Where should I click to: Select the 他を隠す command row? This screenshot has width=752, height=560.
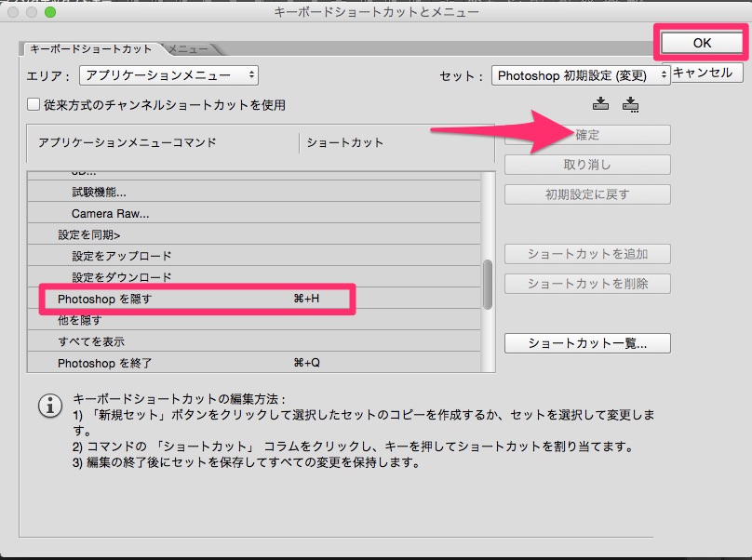tap(254, 320)
